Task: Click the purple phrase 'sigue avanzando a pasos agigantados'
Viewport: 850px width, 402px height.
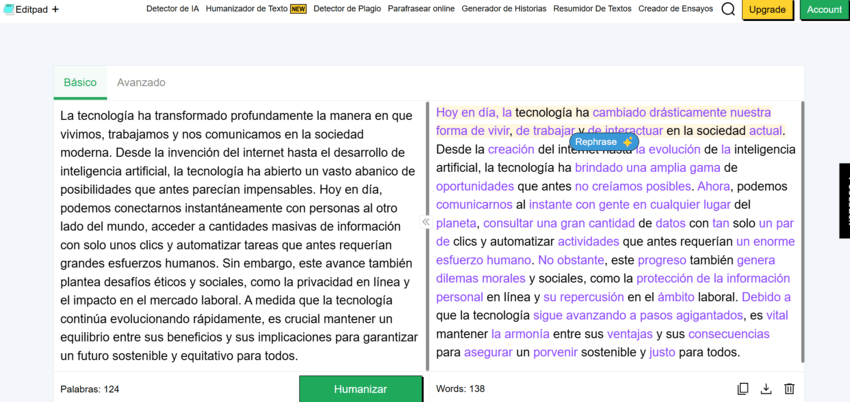Action: pyautogui.click(x=638, y=315)
